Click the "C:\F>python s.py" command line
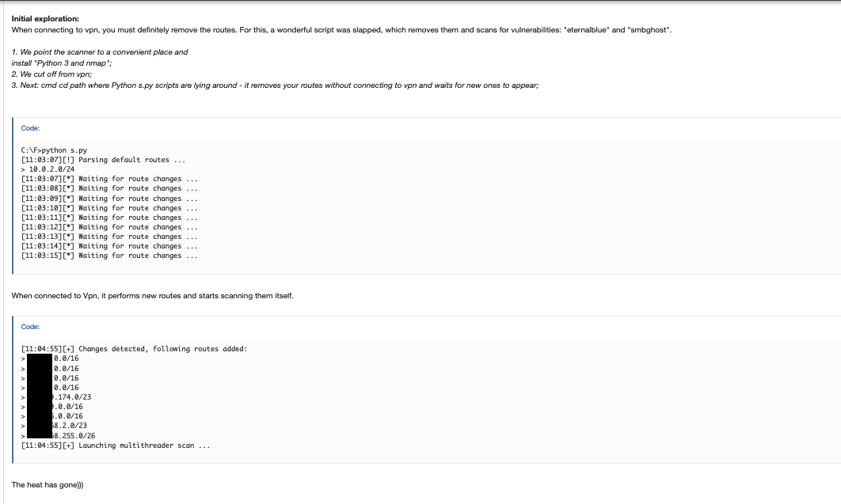 (54, 150)
